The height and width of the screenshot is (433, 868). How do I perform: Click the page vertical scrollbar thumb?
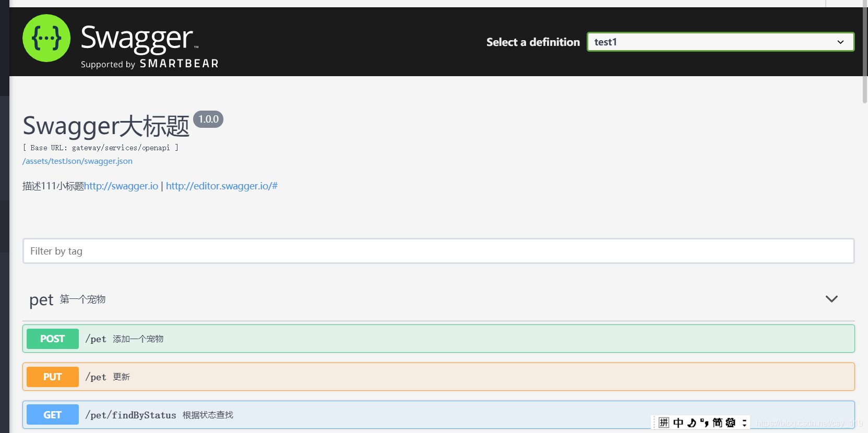tap(865, 52)
